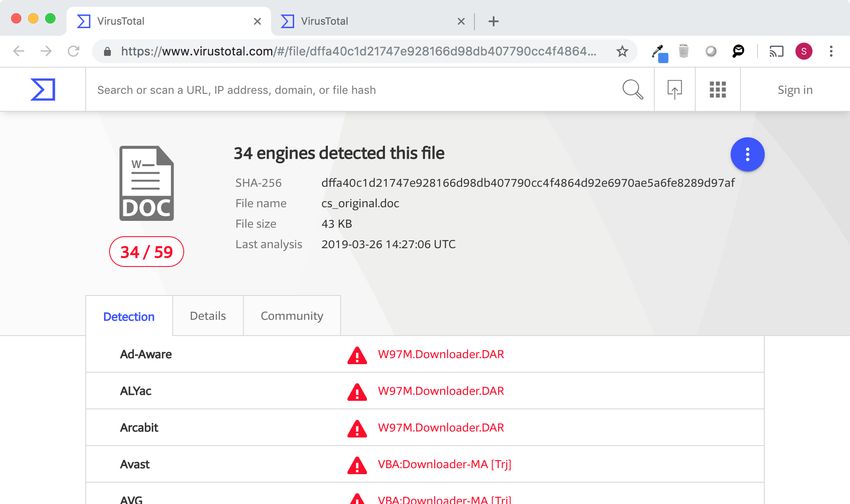The width and height of the screenshot is (850, 504).
Task: Click Sign in
Action: (x=795, y=90)
